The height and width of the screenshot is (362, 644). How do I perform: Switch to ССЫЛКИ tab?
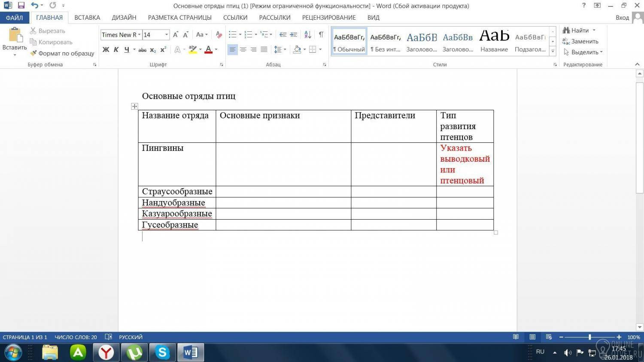click(x=235, y=18)
